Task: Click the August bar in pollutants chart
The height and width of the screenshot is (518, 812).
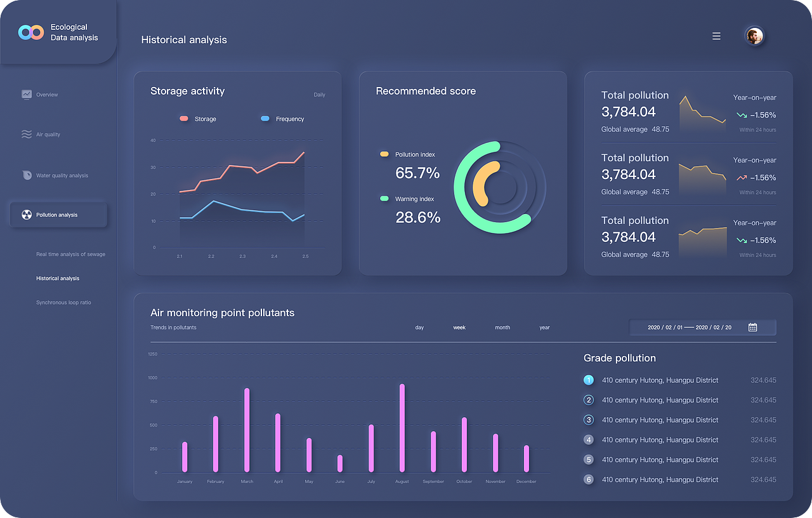Action: coord(402,428)
